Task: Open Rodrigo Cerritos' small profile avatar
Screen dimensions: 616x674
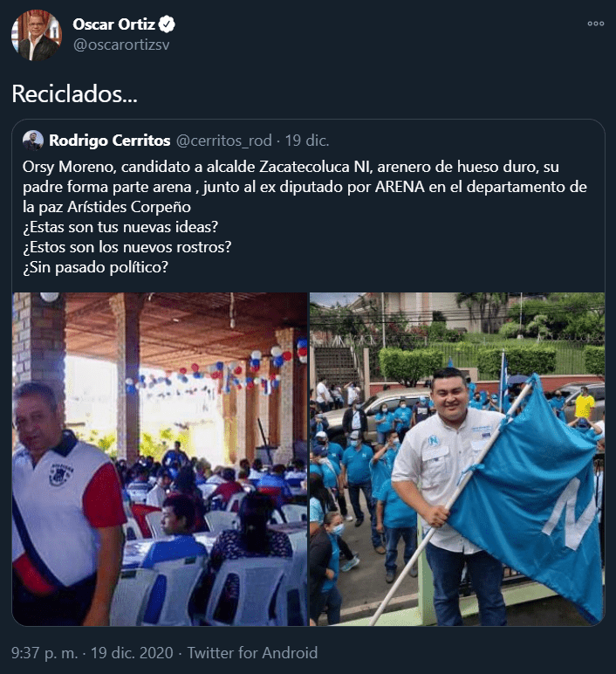Action: click(33, 141)
